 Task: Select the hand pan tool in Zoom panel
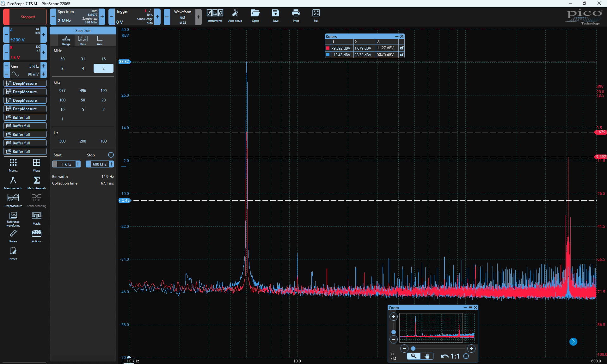427,356
